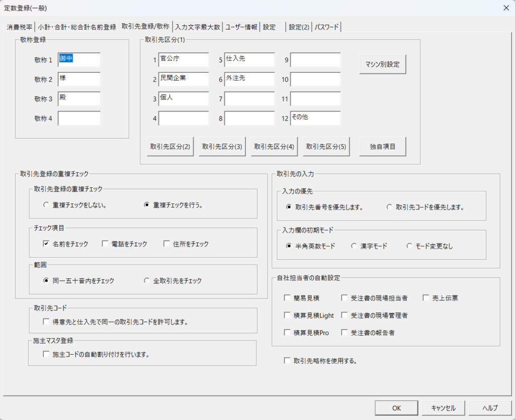Image resolution: width=515 pixels, height=420 pixels.
Task: Tick the 積算見積Pro checkbox
Action: pyautogui.click(x=287, y=333)
